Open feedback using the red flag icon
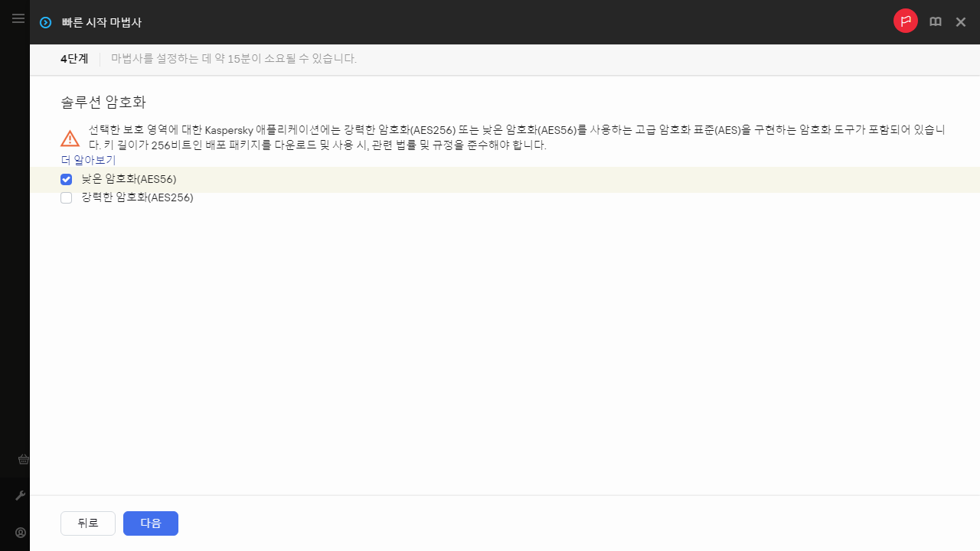 906,21
